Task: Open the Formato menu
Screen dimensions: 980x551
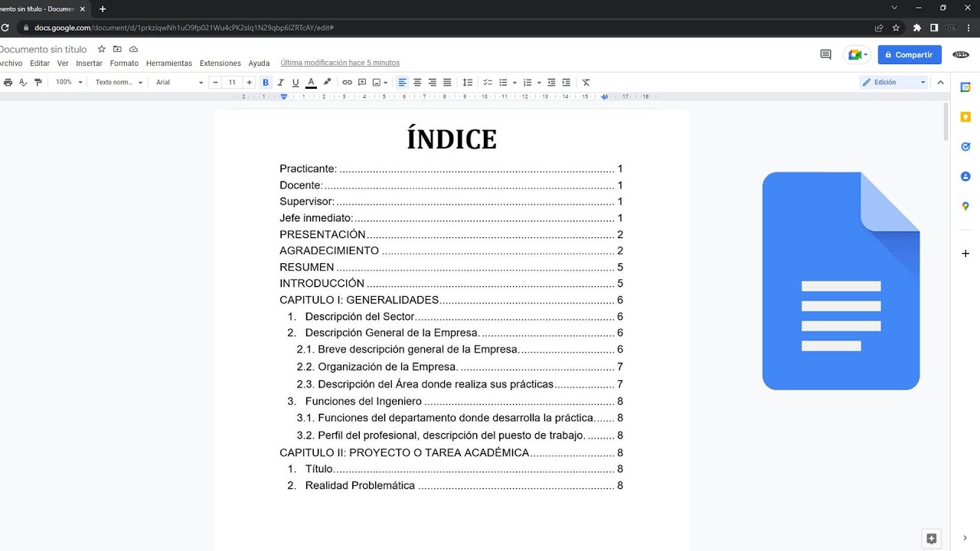Action: (124, 63)
